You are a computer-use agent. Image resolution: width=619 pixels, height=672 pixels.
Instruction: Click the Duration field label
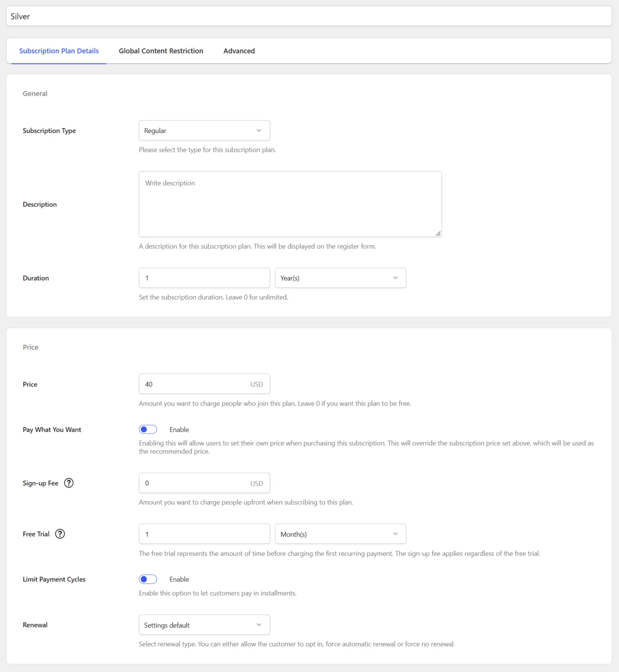[36, 278]
